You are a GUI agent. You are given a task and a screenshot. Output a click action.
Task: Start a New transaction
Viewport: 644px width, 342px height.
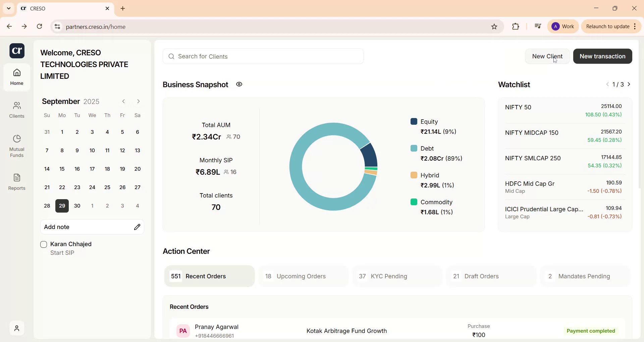click(x=602, y=56)
